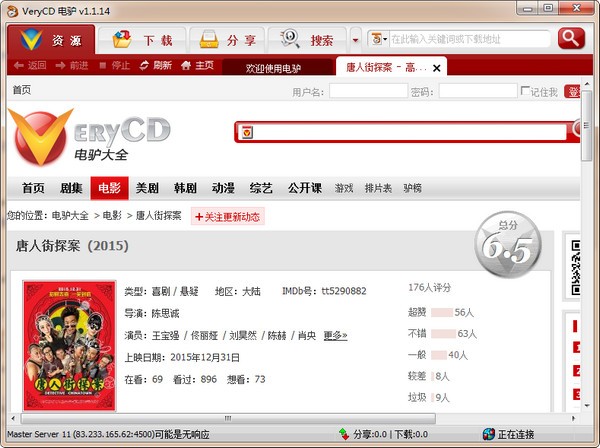Click the 首页 link at page top

(22, 90)
